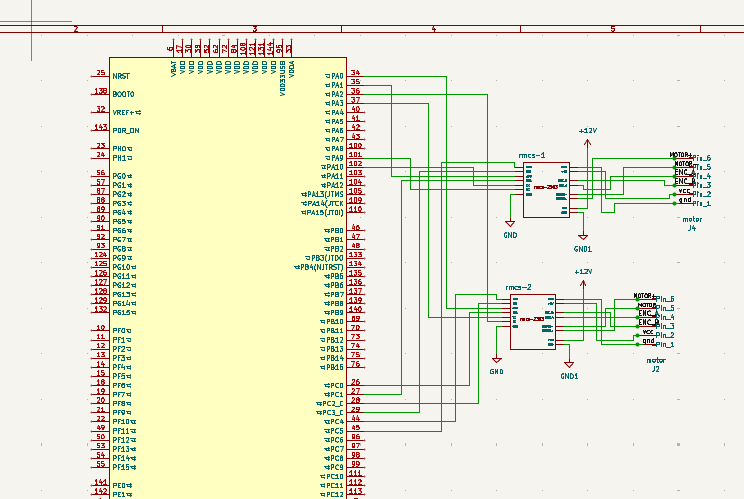This screenshot has width=744, height=499.
Task: Click the PG15 pin label
Action: [124, 313]
